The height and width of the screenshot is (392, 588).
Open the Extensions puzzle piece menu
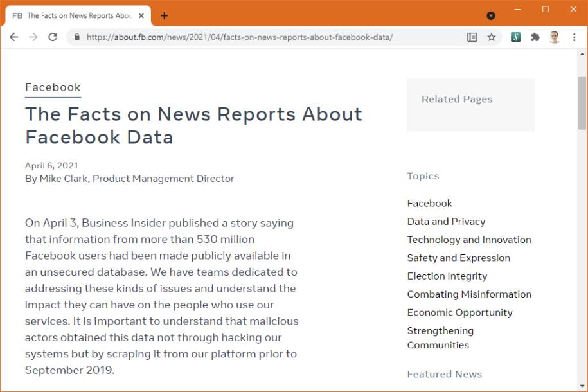[x=535, y=37]
